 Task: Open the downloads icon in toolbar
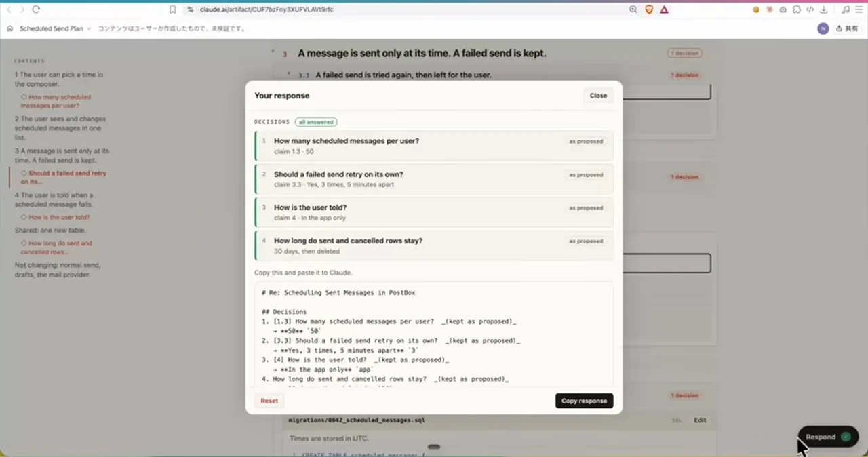coord(824,9)
